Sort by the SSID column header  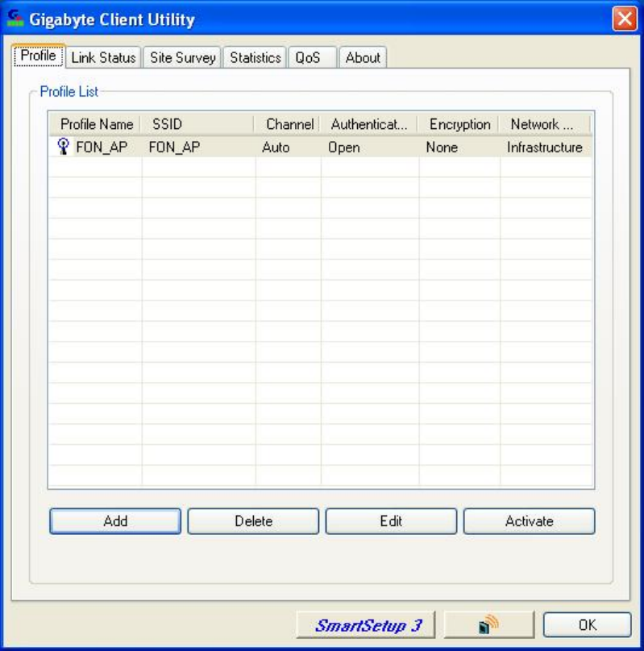tap(197, 124)
